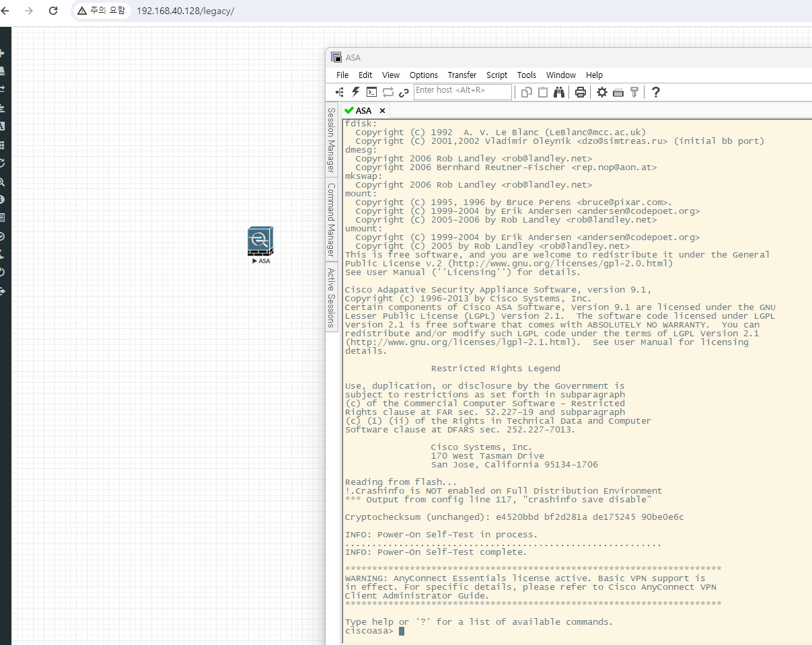This screenshot has width=812, height=645.
Task: Click the Print toolbar icon
Action: point(581,92)
